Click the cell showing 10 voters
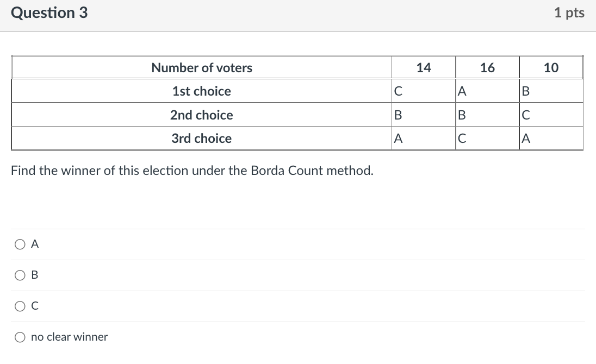 click(551, 67)
